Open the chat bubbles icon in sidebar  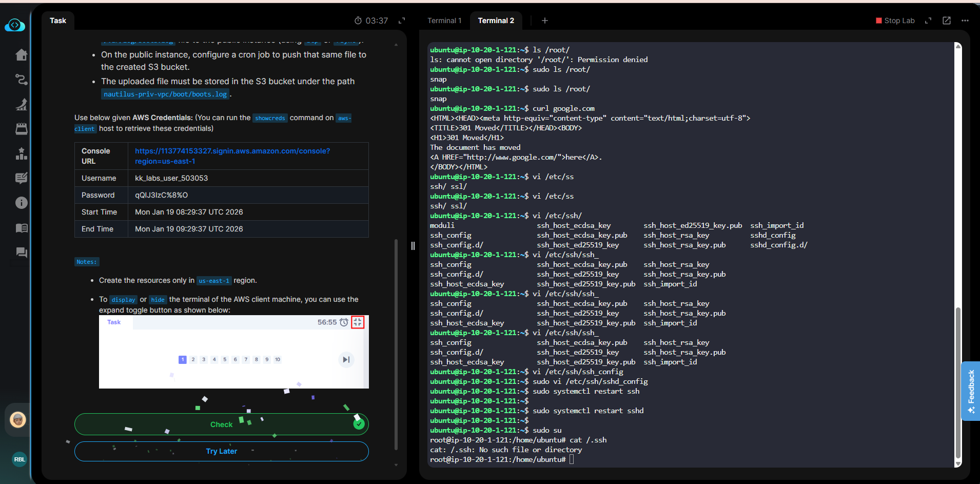pyautogui.click(x=21, y=253)
